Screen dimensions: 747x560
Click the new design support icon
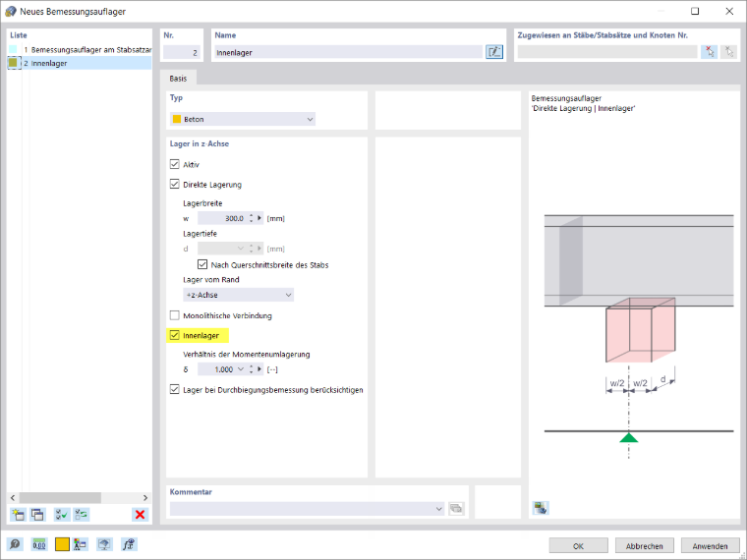[x=18, y=514]
